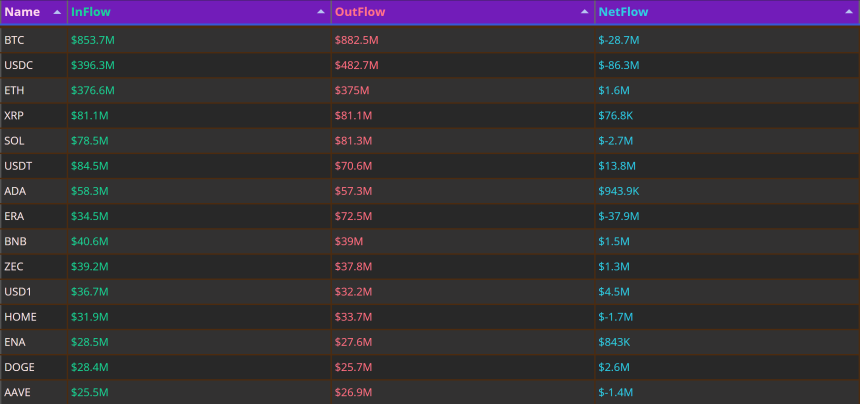Select the ETH name cell
Screen dimensions: 860x404
(34, 90)
